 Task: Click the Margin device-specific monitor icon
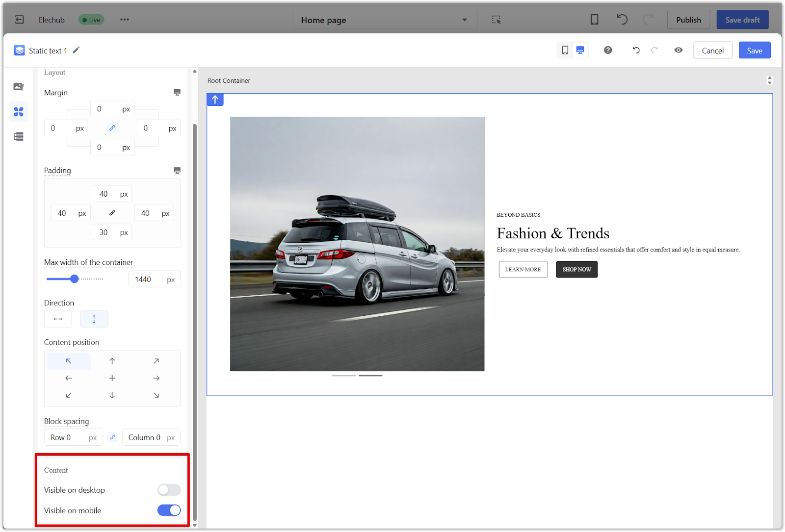click(x=177, y=92)
